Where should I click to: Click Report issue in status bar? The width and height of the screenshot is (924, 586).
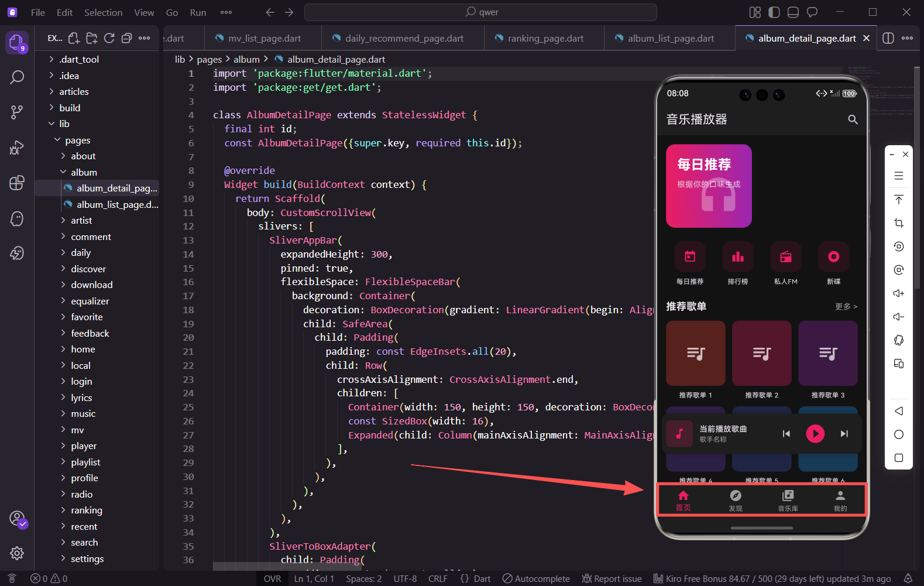click(x=612, y=578)
